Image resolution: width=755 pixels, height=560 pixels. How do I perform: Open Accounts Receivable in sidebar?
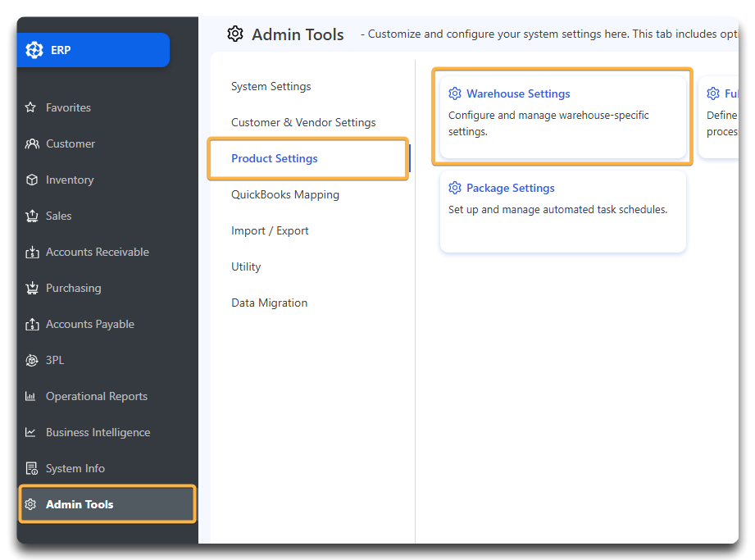click(97, 252)
